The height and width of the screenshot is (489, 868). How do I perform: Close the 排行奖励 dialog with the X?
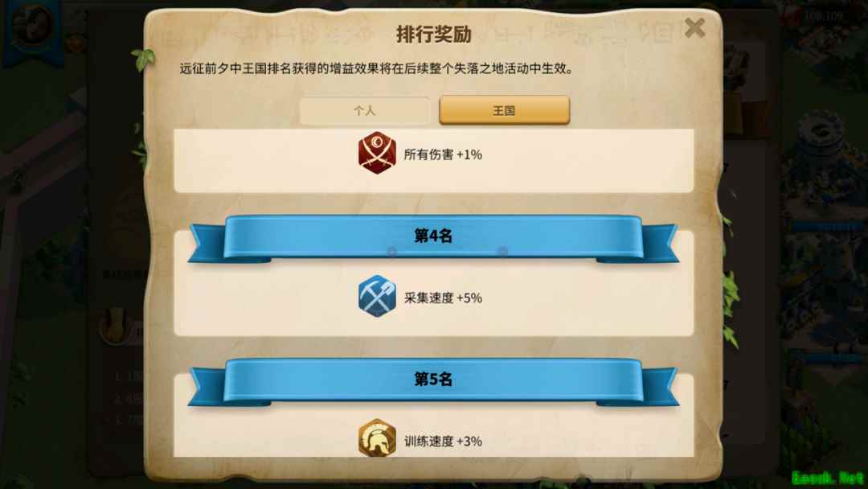694,27
